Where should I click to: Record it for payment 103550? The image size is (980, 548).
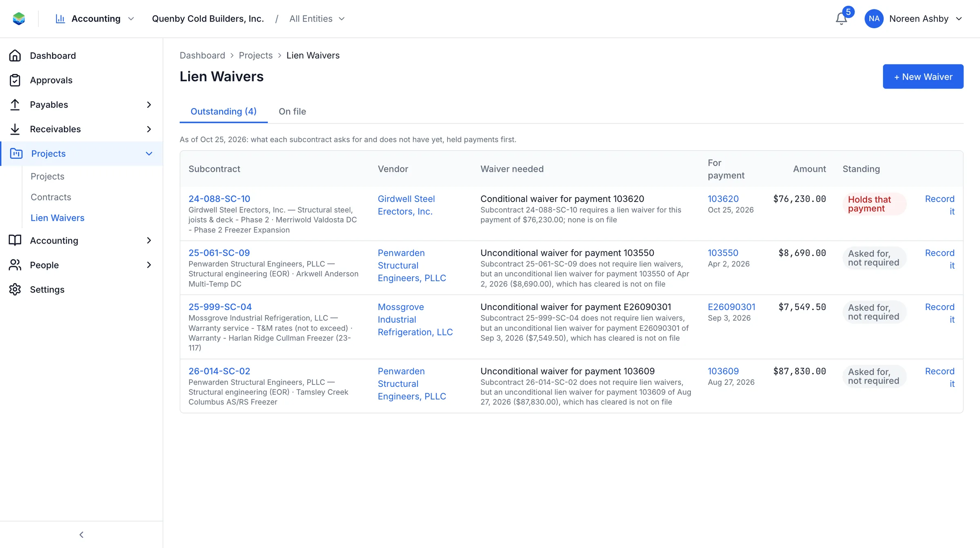pyautogui.click(x=940, y=259)
